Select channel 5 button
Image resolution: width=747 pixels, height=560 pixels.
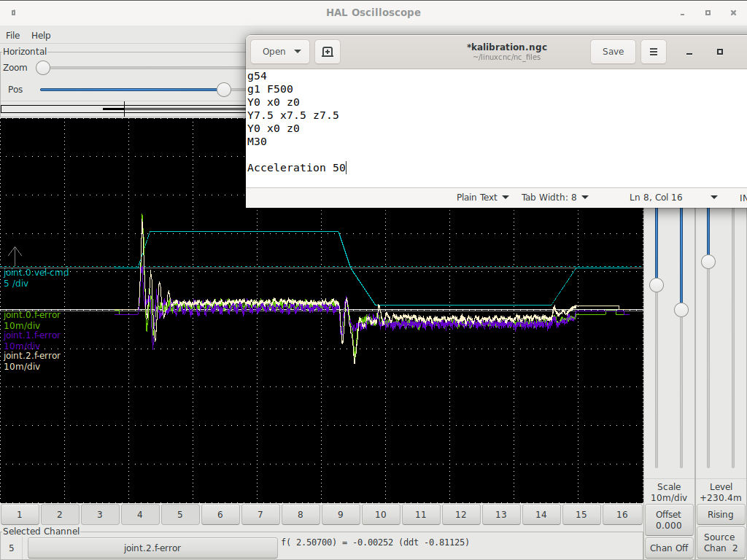[x=179, y=514]
